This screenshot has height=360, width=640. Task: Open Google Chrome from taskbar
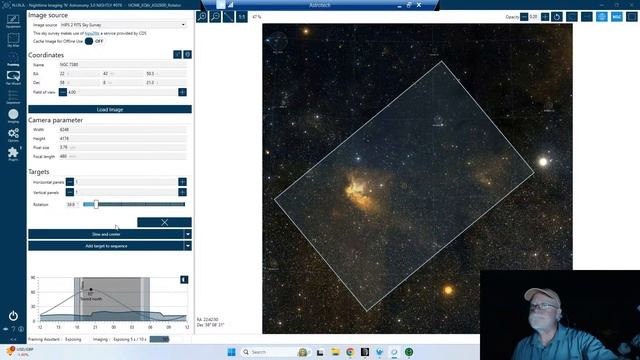350,352
